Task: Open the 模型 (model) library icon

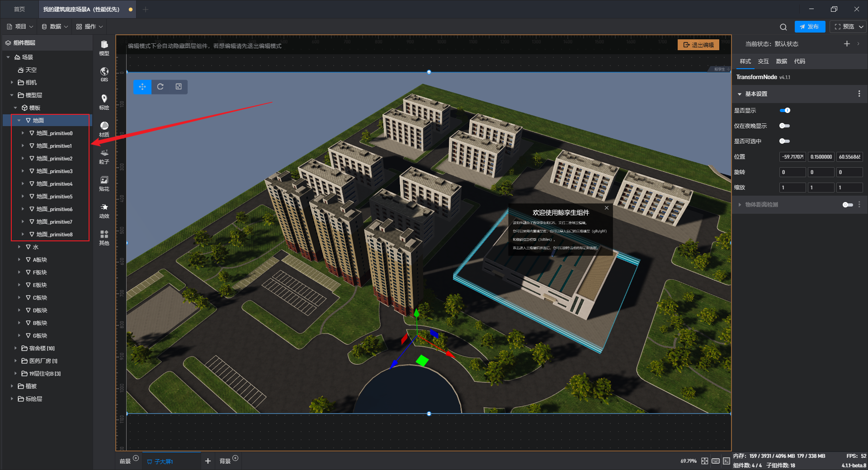Action: 104,47
